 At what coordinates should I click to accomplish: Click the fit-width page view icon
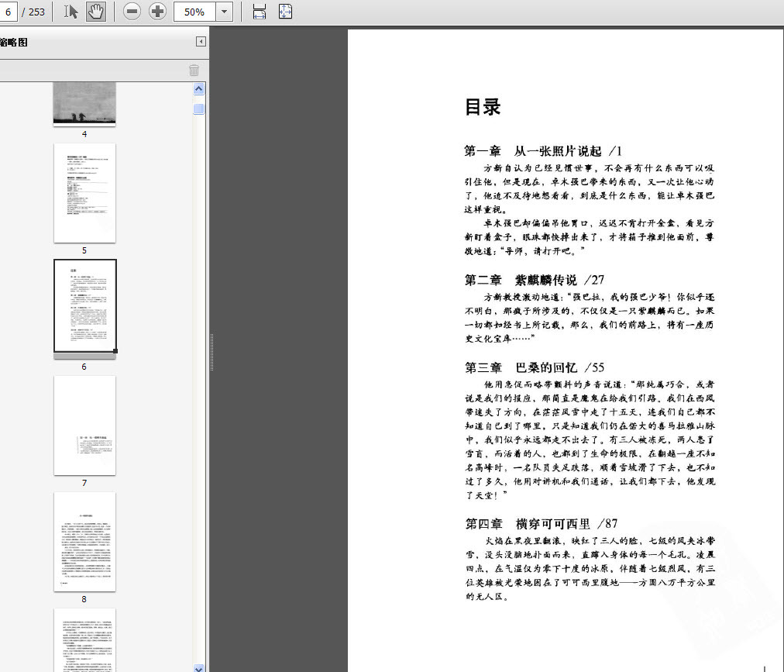tap(260, 12)
